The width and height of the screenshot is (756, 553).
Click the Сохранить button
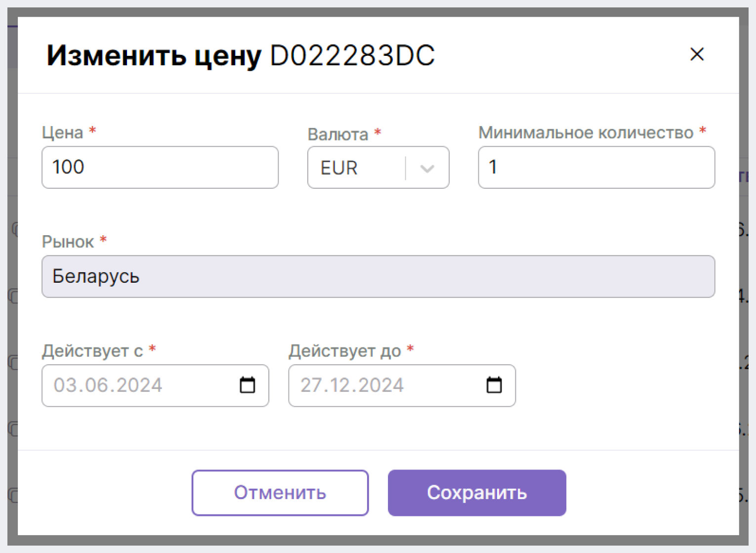tap(477, 493)
